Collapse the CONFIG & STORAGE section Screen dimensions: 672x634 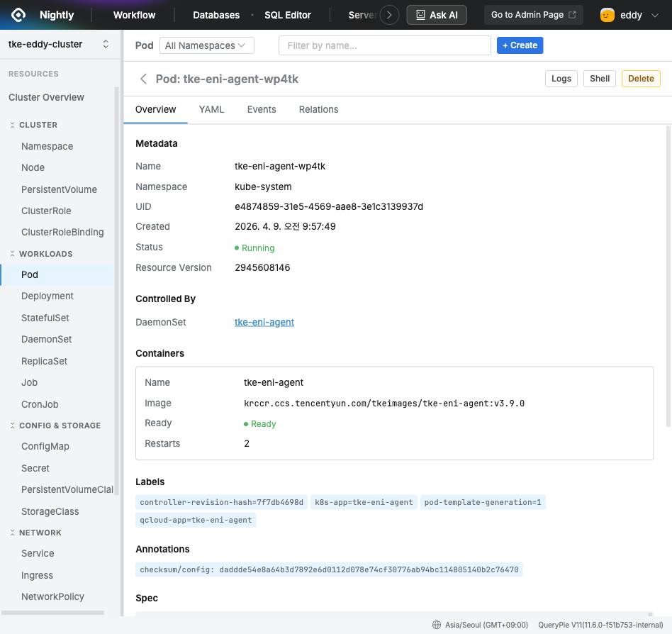coord(12,426)
